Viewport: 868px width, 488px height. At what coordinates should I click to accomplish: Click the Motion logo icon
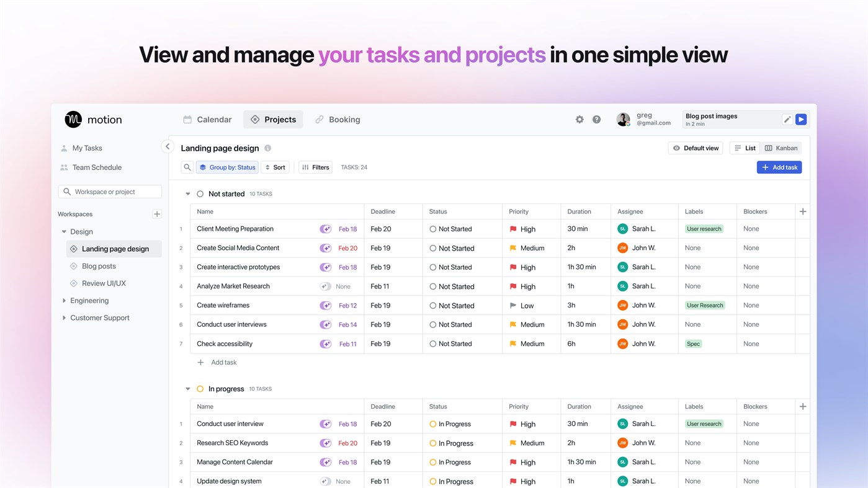click(x=73, y=119)
